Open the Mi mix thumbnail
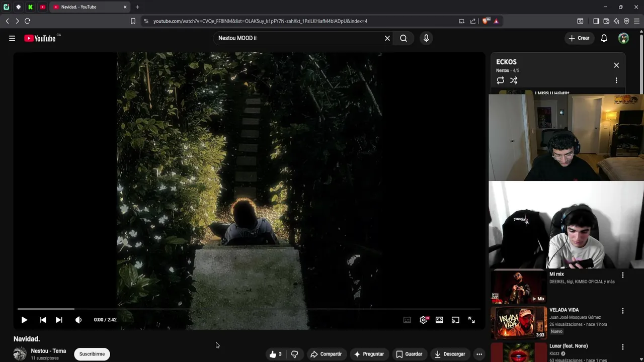Viewport: 644px width, 362px height. [519, 287]
